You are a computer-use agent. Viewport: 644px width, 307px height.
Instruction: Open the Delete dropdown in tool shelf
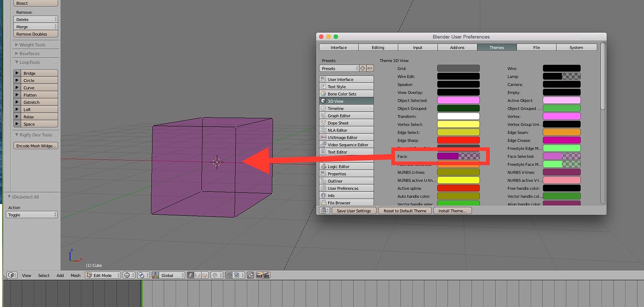pyautogui.click(x=36, y=20)
